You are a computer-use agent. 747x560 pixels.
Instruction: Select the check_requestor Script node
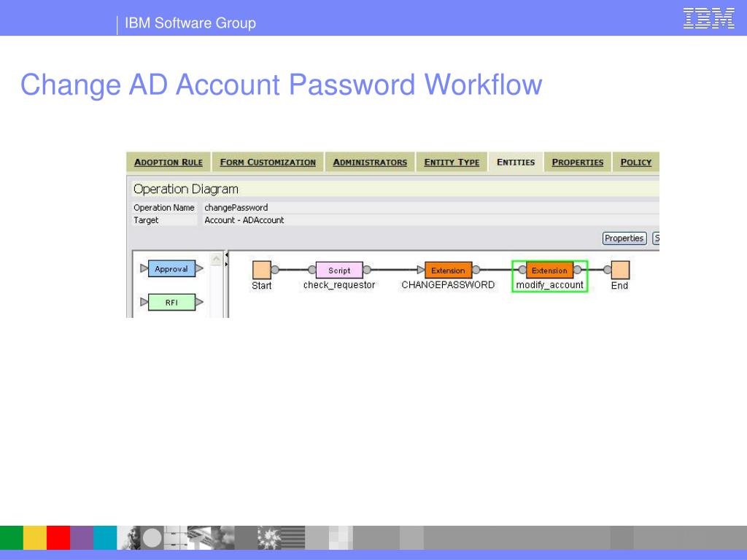[x=339, y=270]
